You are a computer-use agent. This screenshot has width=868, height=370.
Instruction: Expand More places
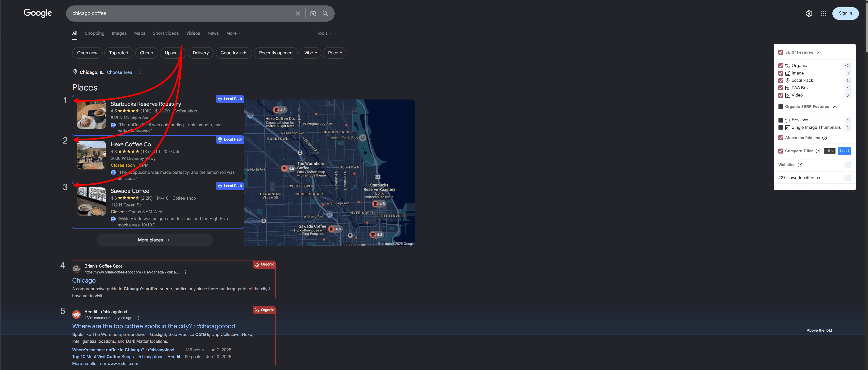(155, 240)
